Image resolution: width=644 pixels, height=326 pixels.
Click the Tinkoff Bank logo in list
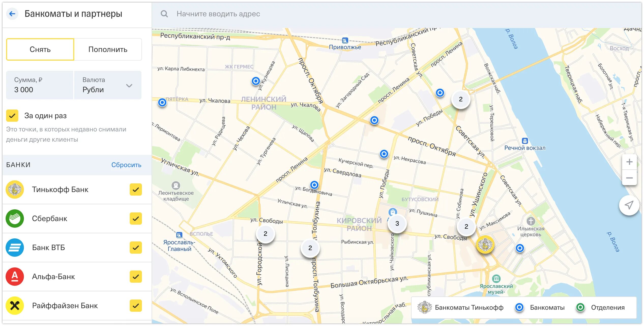[x=15, y=189]
